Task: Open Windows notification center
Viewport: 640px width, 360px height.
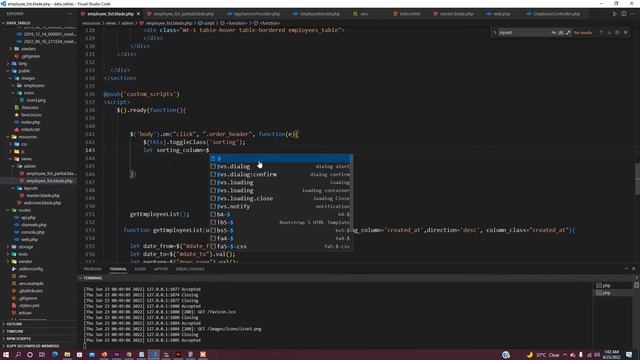Action: (629, 355)
